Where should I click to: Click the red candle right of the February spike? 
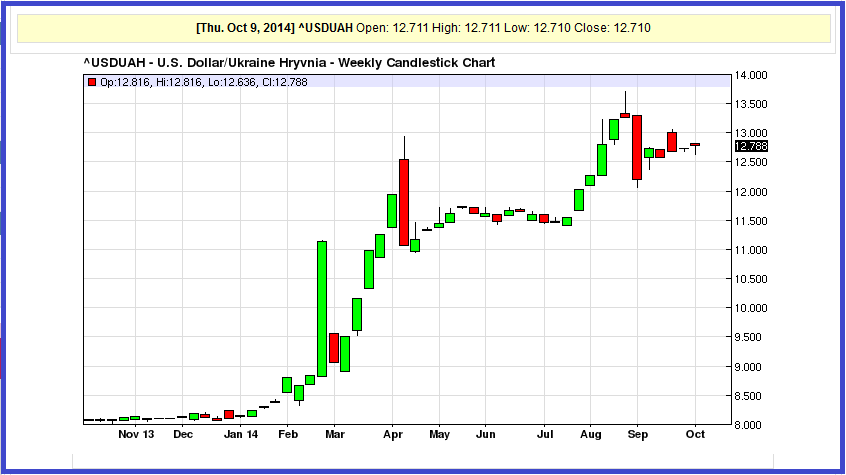[333, 348]
